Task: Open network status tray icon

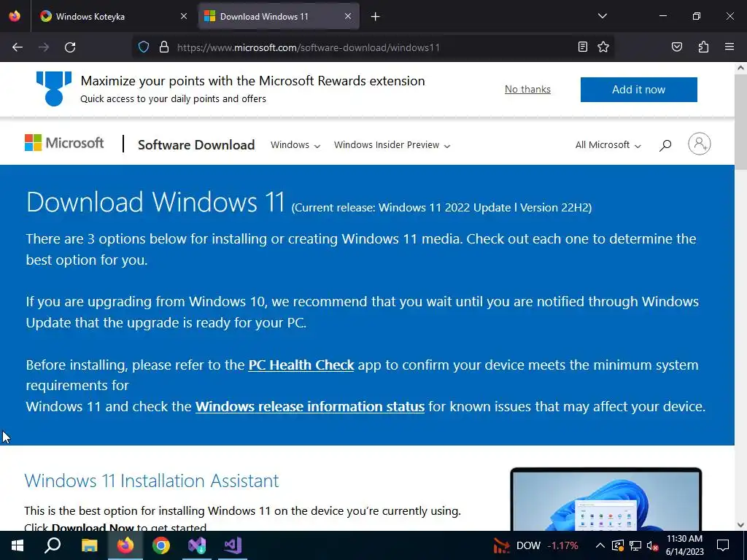Action: [635, 545]
